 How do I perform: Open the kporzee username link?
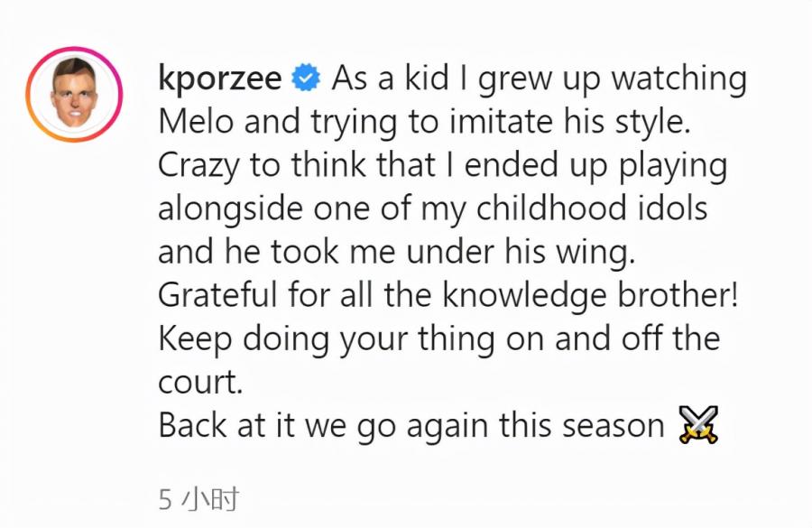219,79
